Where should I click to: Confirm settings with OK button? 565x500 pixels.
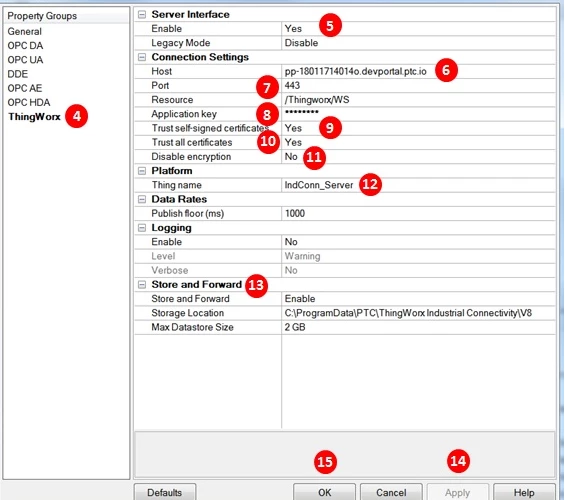[x=324, y=492]
